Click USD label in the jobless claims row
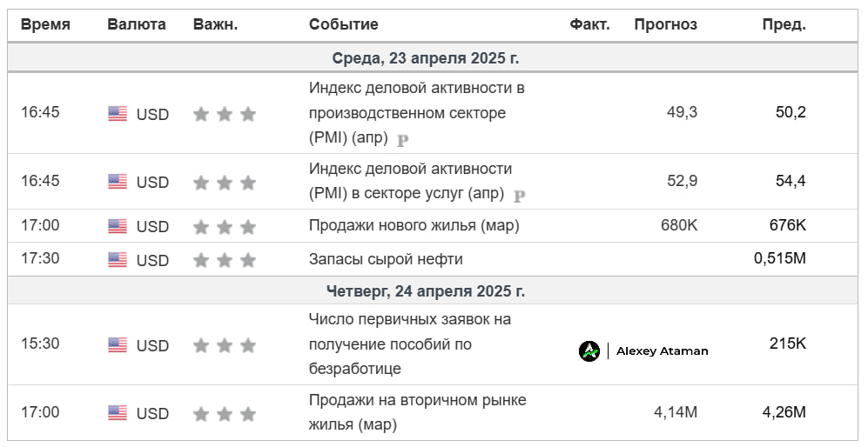This screenshot has width=868, height=447. click(152, 345)
